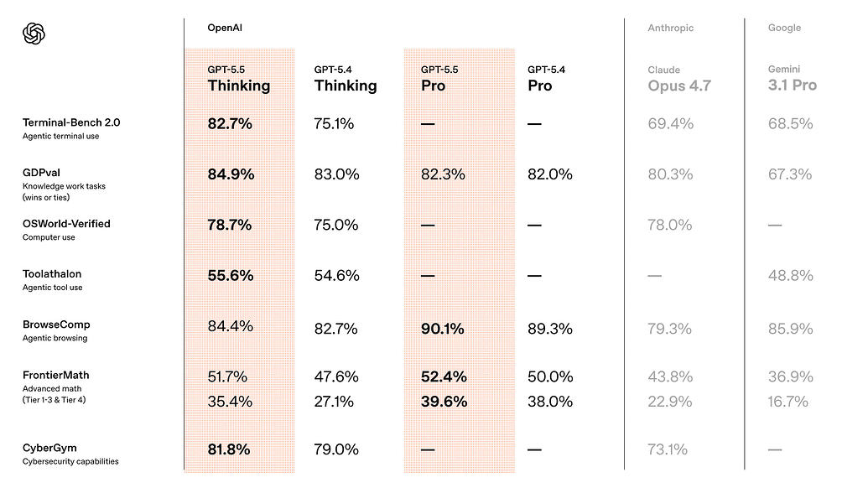
Task: Click the OpenAI group label
Action: point(225,28)
